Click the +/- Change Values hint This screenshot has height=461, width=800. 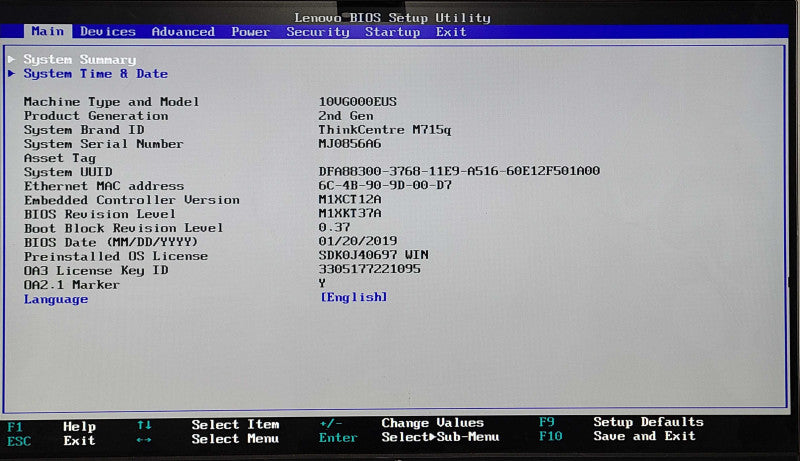pos(402,423)
